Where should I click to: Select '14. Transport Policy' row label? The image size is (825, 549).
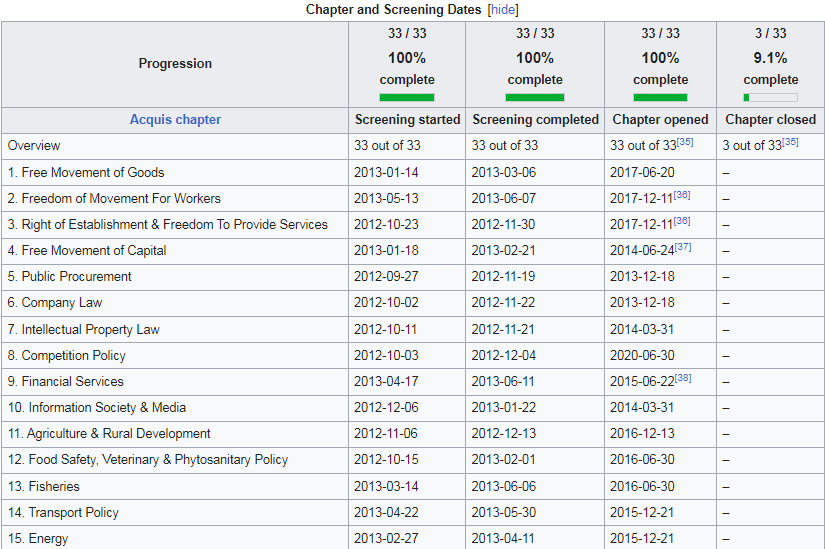tap(63, 513)
